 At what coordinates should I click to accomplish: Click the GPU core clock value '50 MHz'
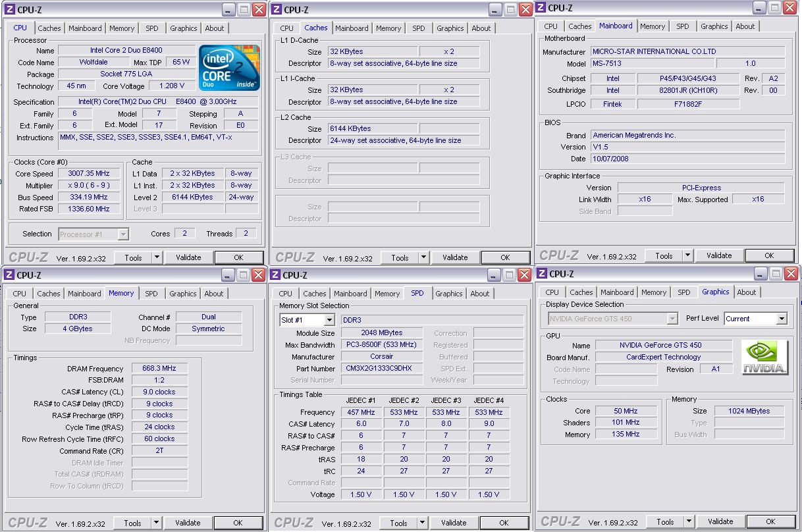click(x=626, y=411)
